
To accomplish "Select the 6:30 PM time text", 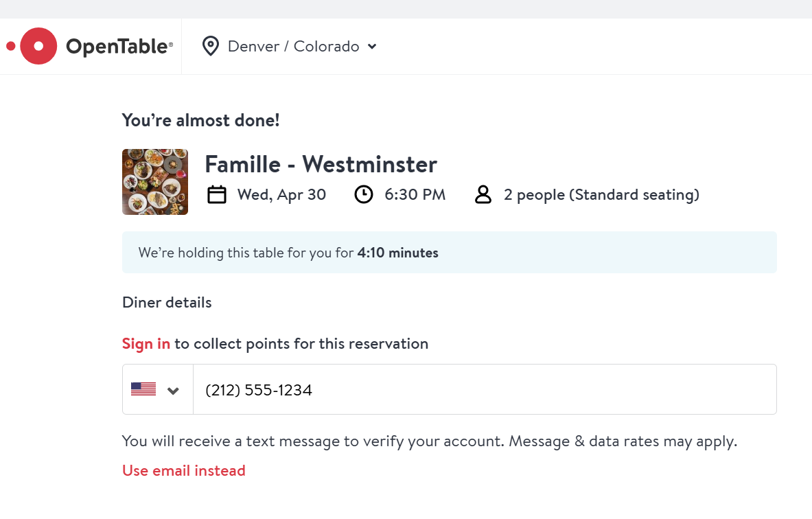I will (415, 195).
